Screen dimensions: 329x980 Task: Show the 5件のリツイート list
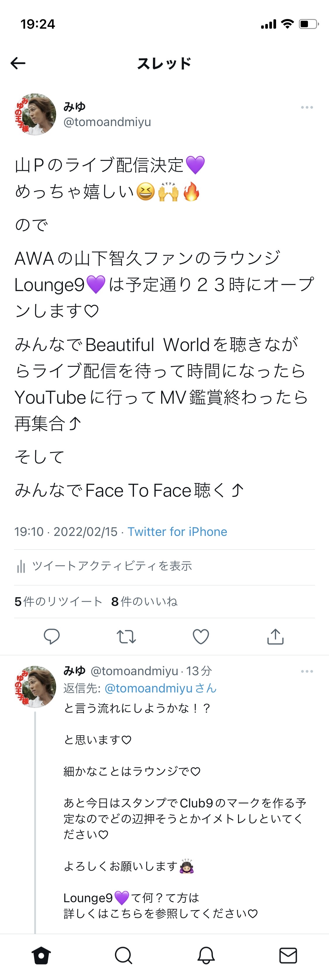(x=58, y=601)
